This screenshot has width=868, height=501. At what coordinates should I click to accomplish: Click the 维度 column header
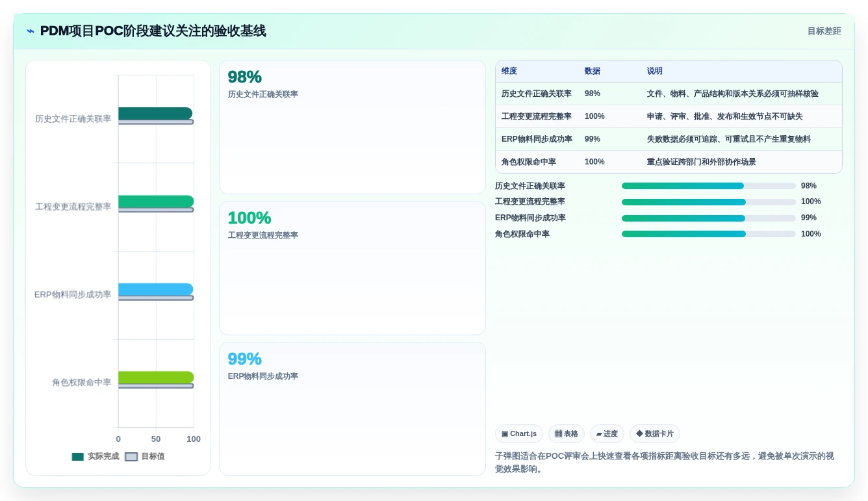[509, 71]
